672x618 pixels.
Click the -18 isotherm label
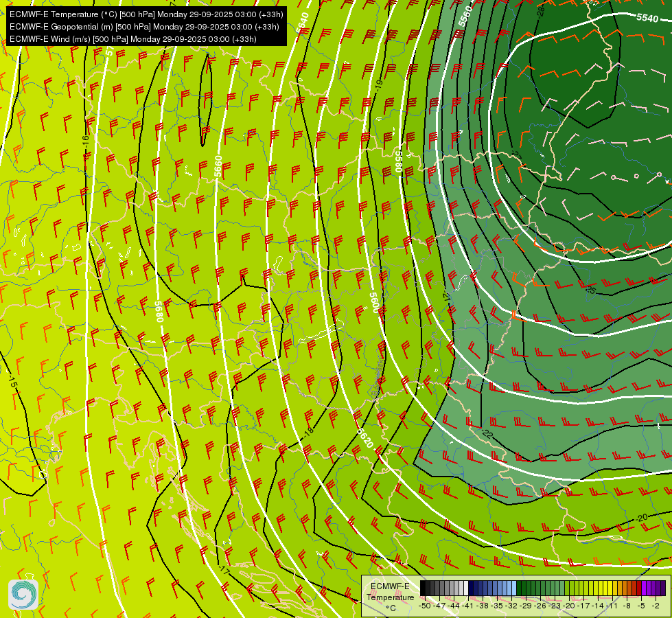[x=309, y=433]
